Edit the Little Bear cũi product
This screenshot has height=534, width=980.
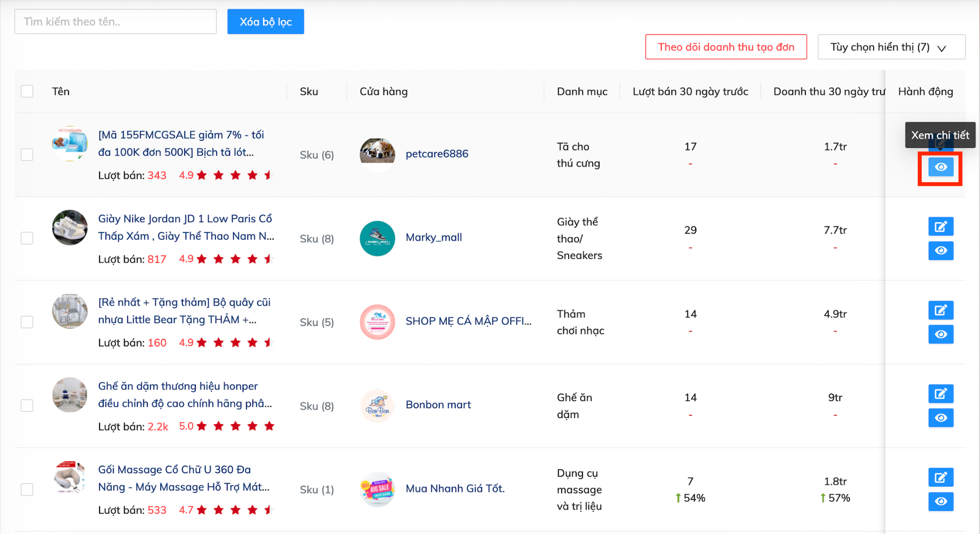(940, 310)
